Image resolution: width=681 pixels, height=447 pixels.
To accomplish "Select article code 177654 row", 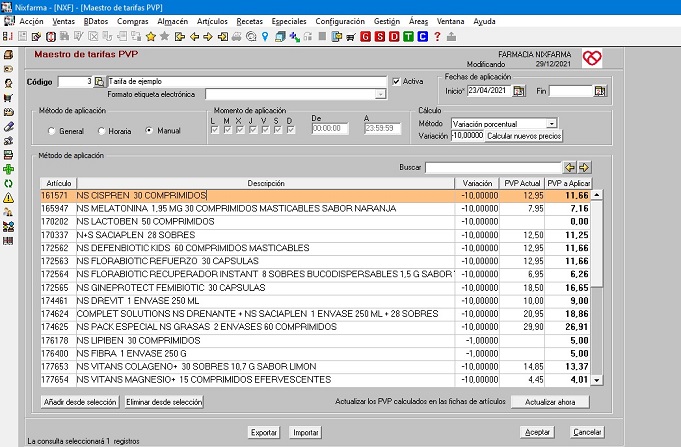I will click(316, 380).
